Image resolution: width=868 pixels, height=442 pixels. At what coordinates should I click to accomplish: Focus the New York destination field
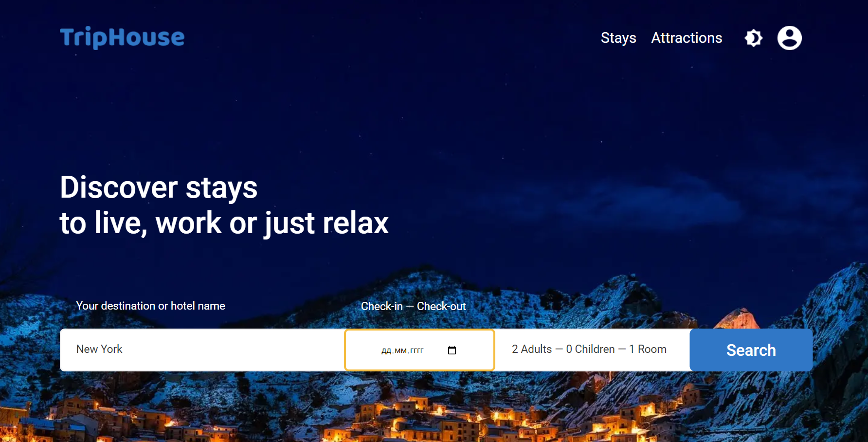pos(202,350)
